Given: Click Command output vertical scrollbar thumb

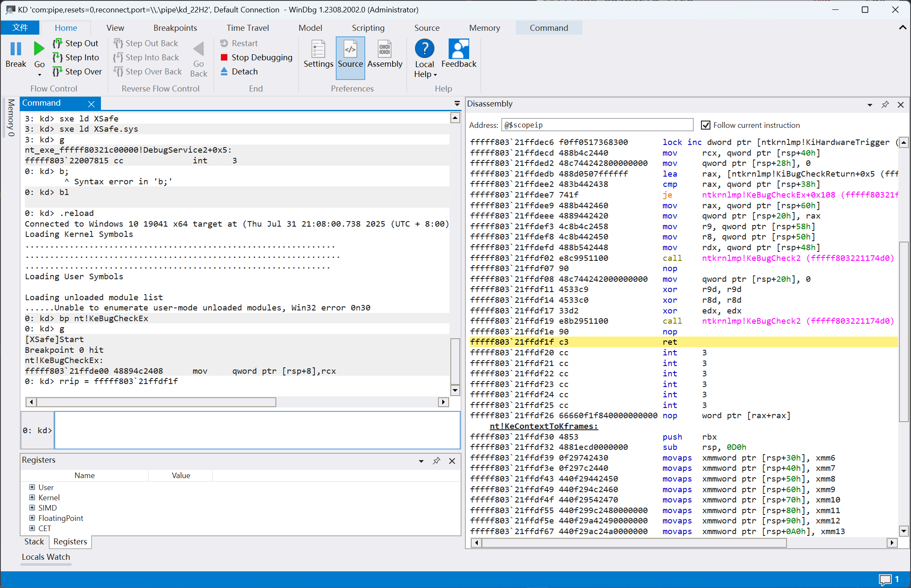Looking at the screenshot, I should (455, 361).
